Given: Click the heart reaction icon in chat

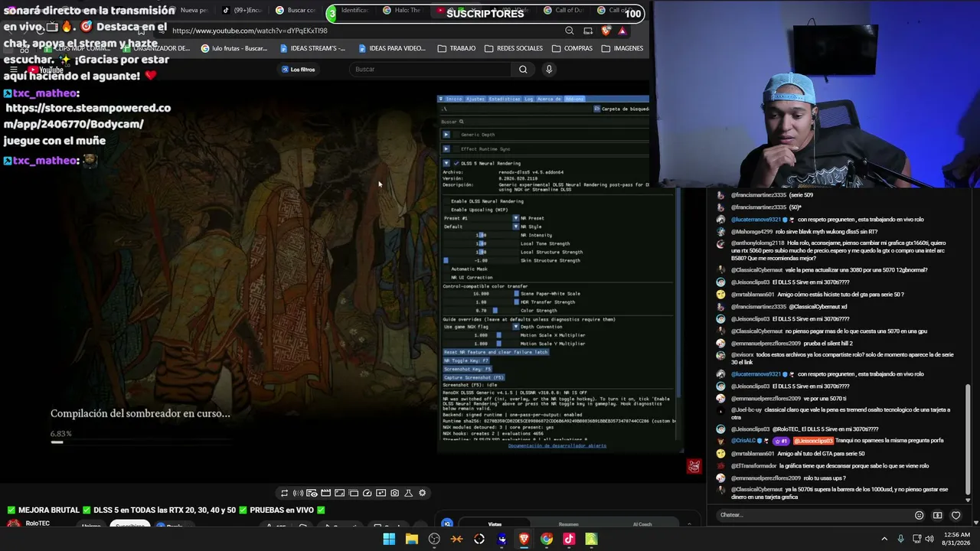Looking at the screenshot, I should 955,515.
